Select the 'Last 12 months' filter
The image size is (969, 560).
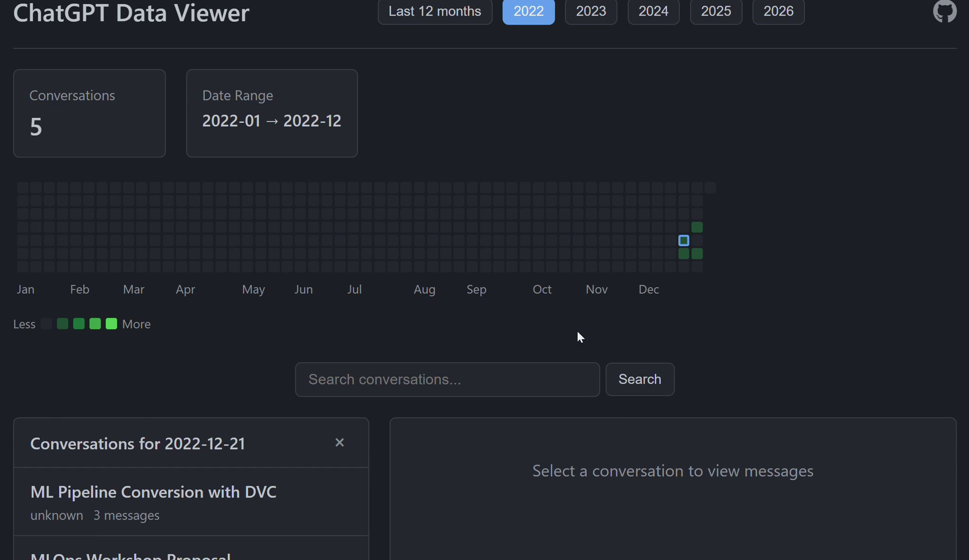coord(434,11)
